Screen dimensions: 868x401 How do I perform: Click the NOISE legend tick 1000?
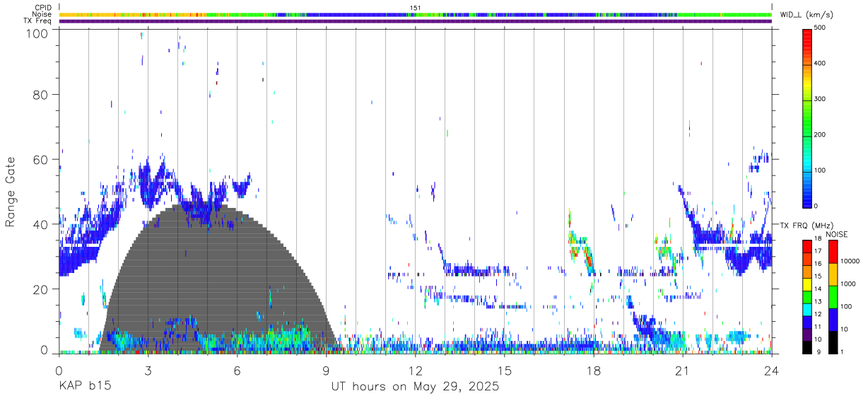tap(848, 284)
